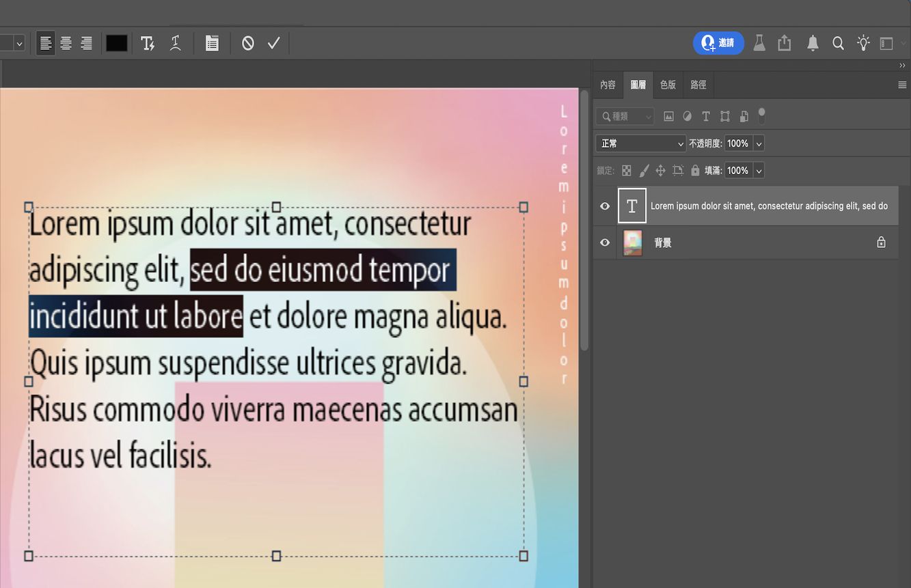
Task: Click the 填滿 label
Action: [713, 171]
